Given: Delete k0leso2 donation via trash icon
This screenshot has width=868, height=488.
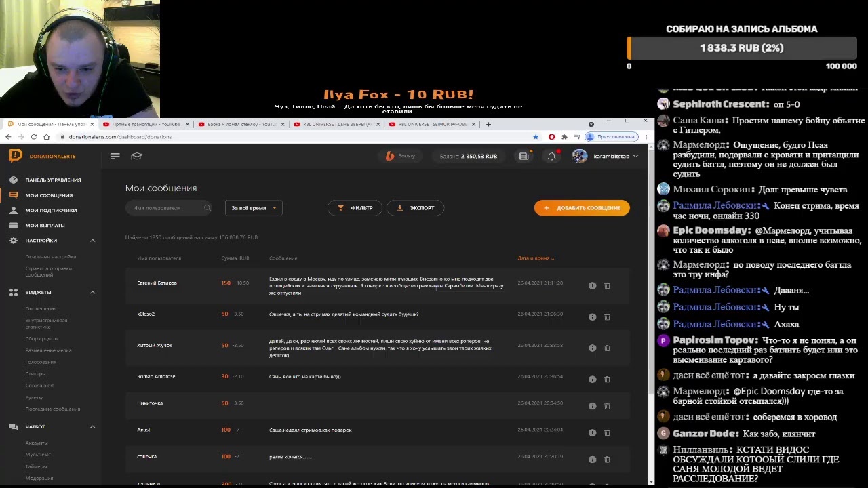Looking at the screenshot, I should pyautogui.click(x=607, y=317).
